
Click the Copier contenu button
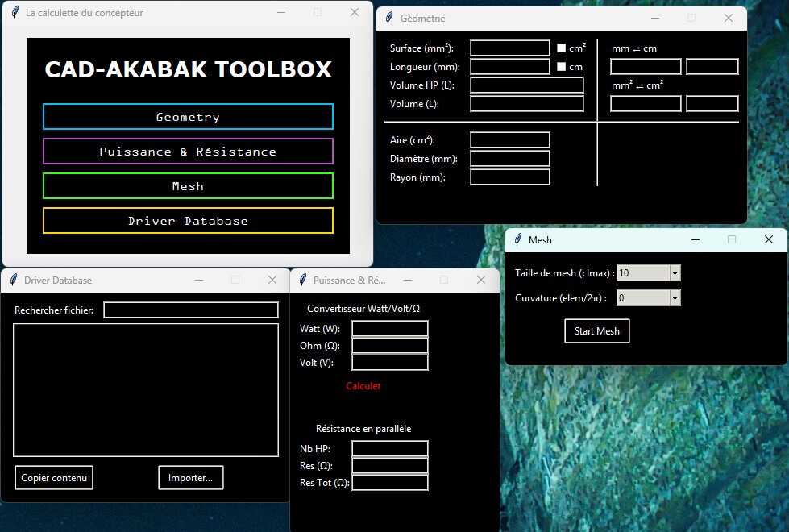(54, 478)
